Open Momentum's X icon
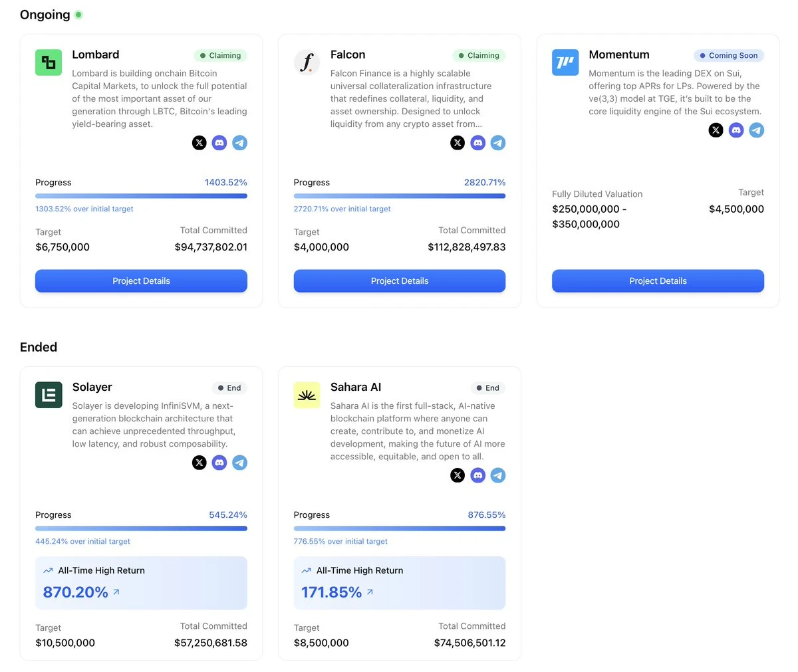 [x=716, y=130]
